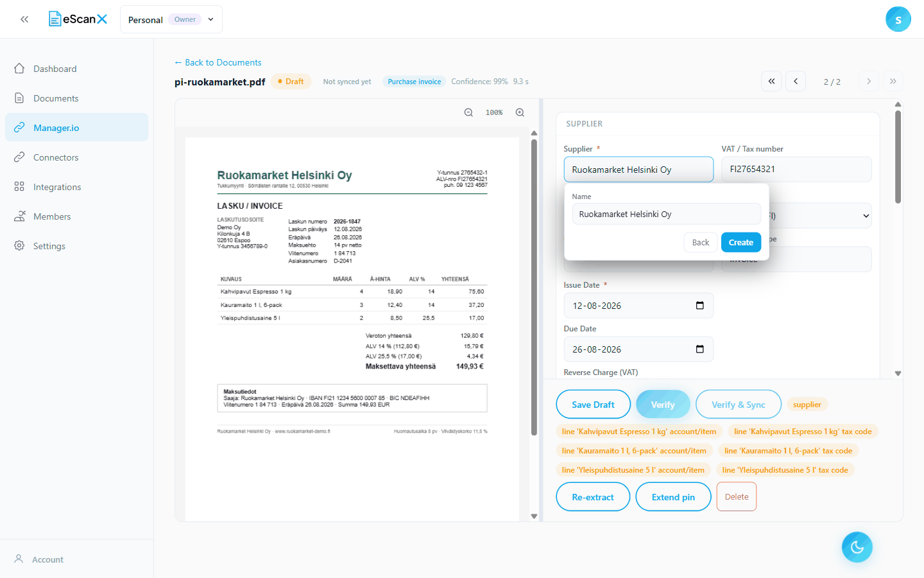Delete the document
This screenshot has width=924, height=578.
[737, 497]
